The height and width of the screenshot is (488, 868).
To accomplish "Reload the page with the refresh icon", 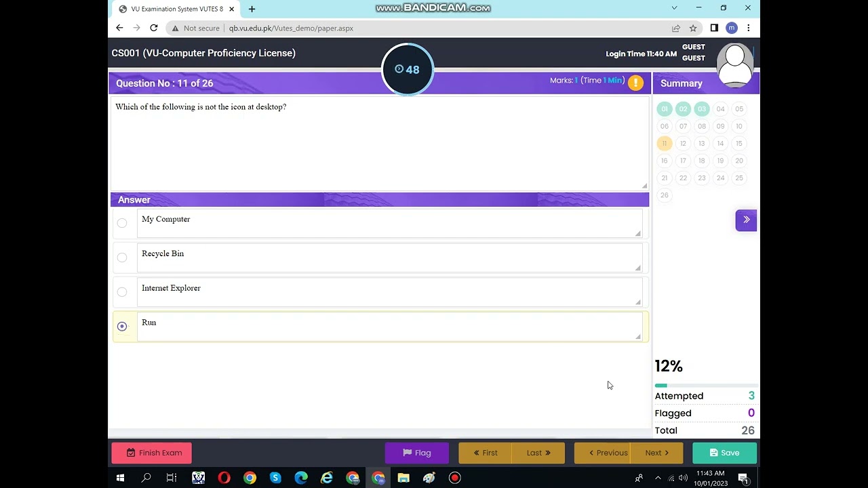I will pyautogui.click(x=154, y=28).
